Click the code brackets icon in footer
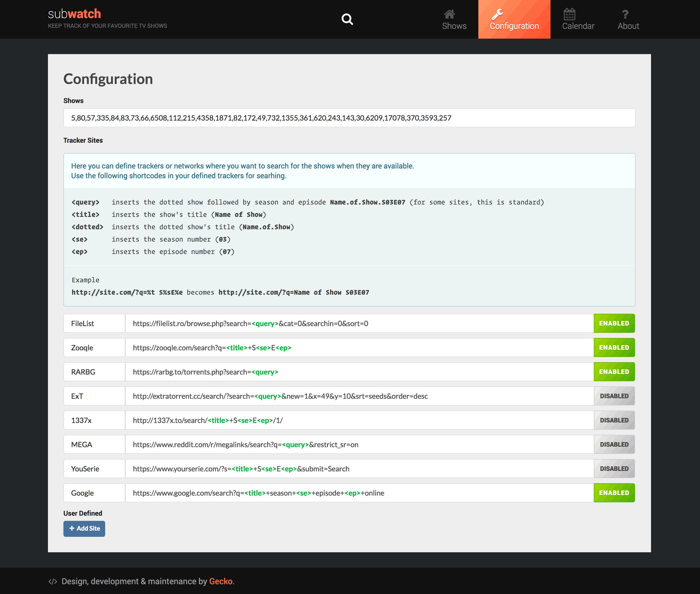The height and width of the screenshot is (594, 700). 53,582
